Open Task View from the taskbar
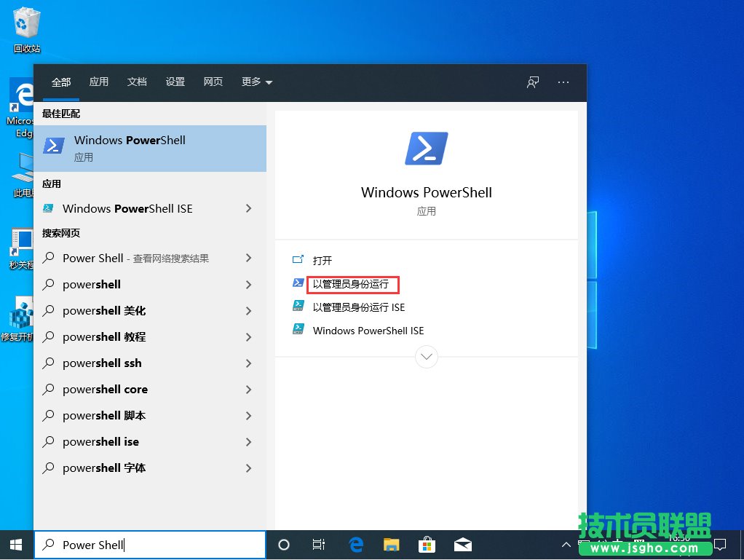Image resolution: width=744 pixels, height=560 pixels. click(x=318, y=545)
